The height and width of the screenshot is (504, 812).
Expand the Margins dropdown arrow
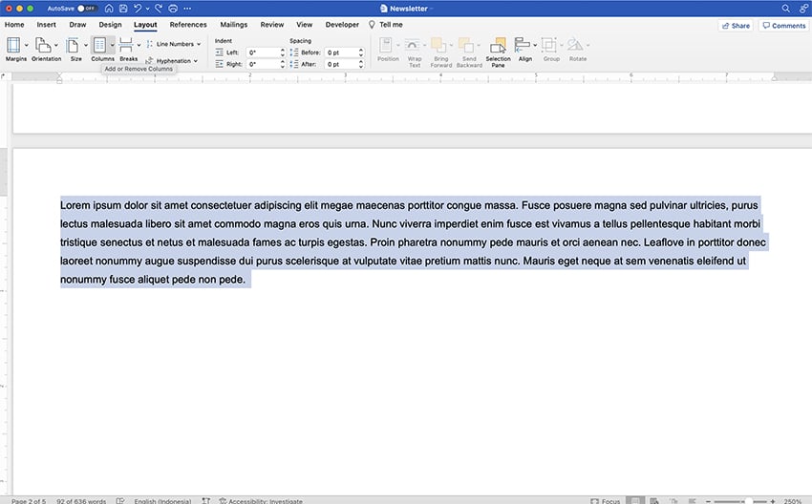27,45
